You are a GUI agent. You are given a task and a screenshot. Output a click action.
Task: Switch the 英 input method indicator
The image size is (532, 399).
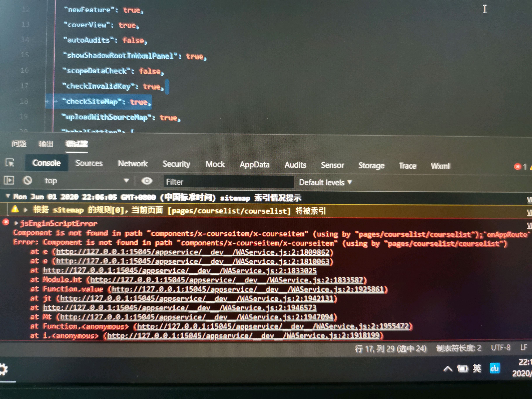click(x=477, y=368)
